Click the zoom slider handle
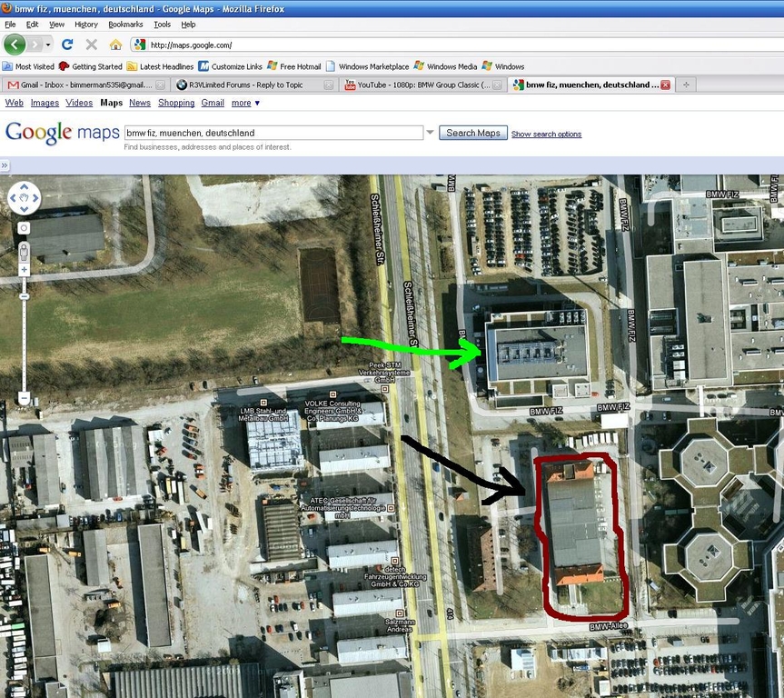 [x=24, y=296]
